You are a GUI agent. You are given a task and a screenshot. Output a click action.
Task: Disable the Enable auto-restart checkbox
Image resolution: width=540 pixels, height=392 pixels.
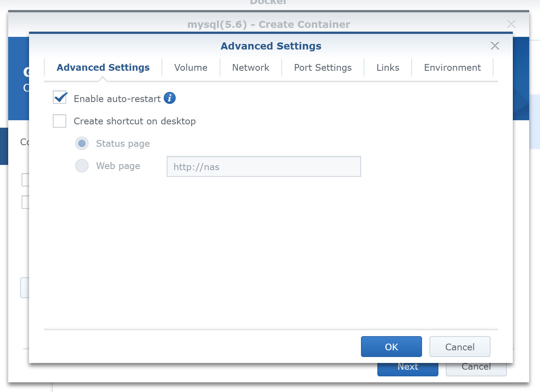pyautogui.click(x=60, y=98)
